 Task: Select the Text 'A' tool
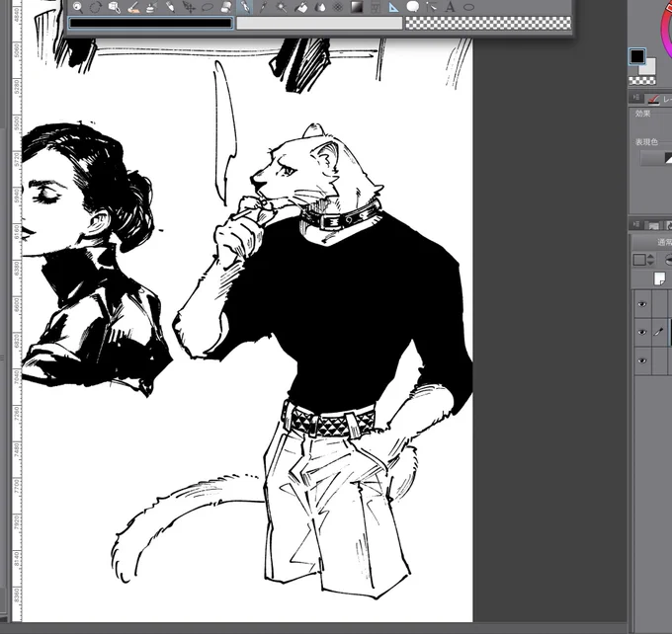450,7
